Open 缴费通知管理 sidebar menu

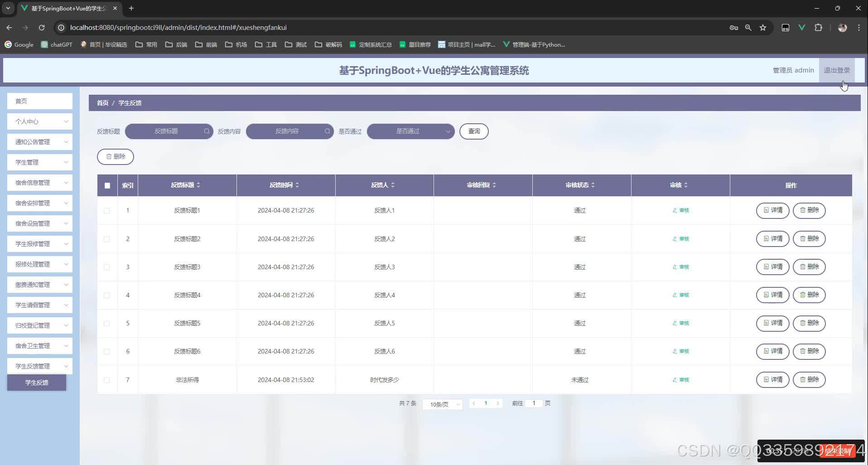(x=40, y=285)
